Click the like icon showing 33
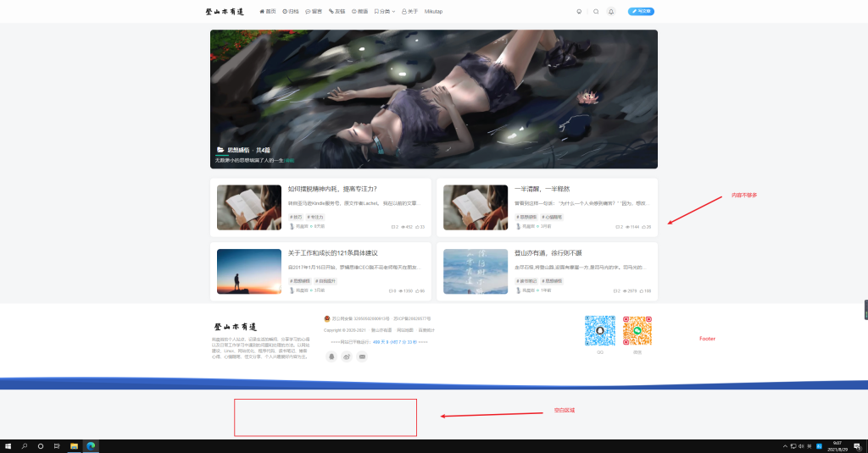Viewport: 868px width, 453px height. [x=417, y=227]
